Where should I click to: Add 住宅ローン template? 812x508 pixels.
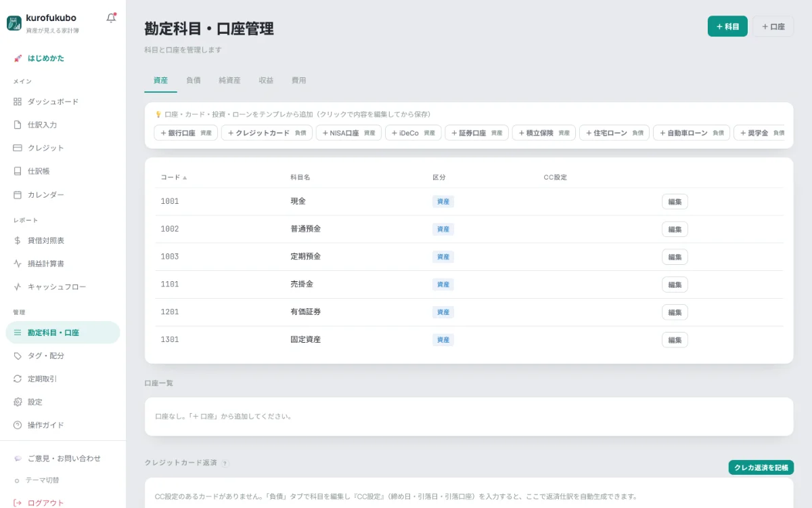click(614, 133)
